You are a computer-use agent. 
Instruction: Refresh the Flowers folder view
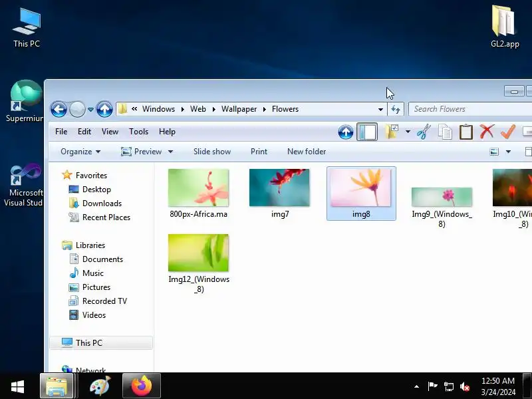pyautogui.click(x=396, y=109)
